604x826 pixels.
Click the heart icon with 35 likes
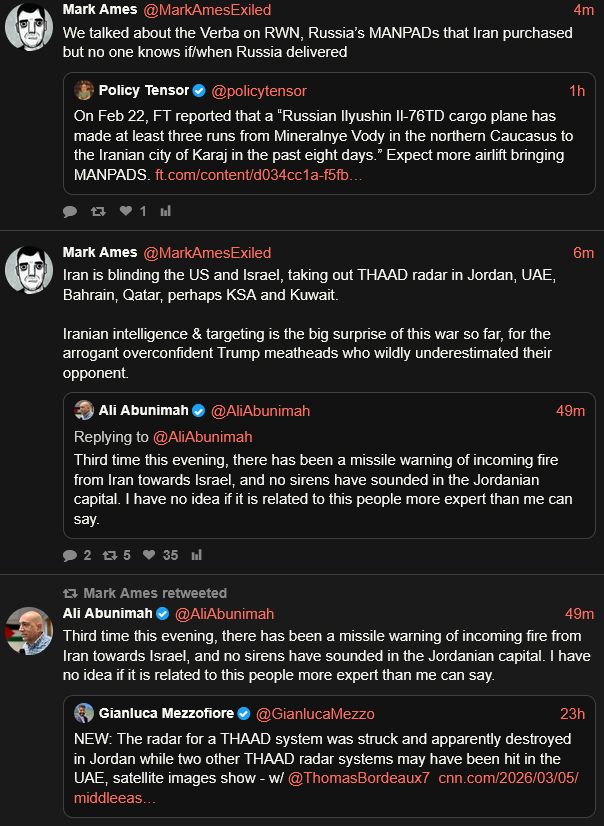[149, 555]
